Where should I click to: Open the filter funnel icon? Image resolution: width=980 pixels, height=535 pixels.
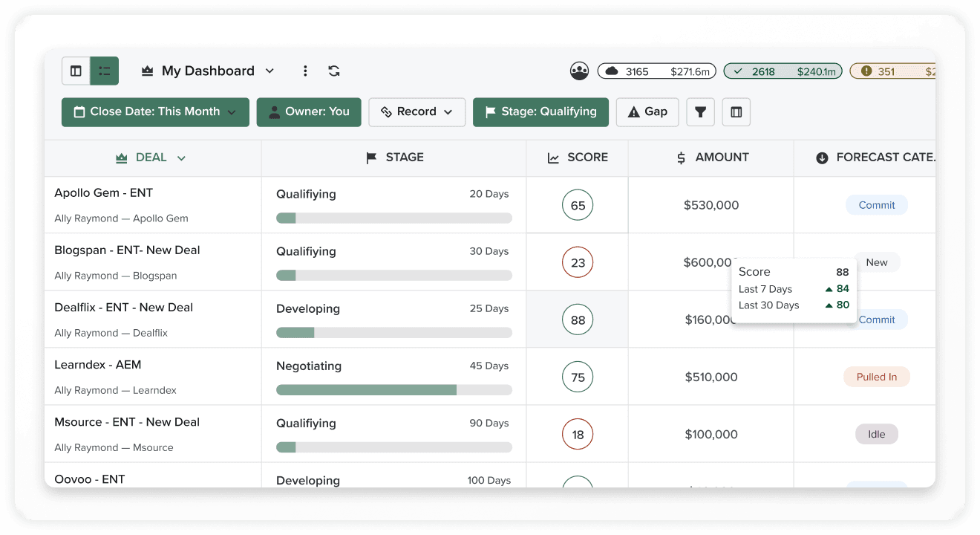700,111
